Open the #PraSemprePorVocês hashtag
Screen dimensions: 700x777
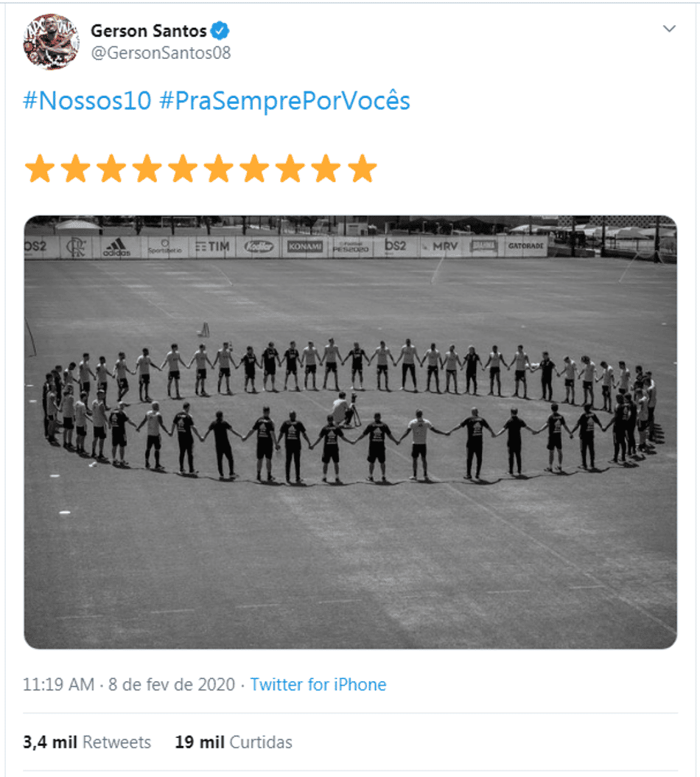(x=285, y=100)
